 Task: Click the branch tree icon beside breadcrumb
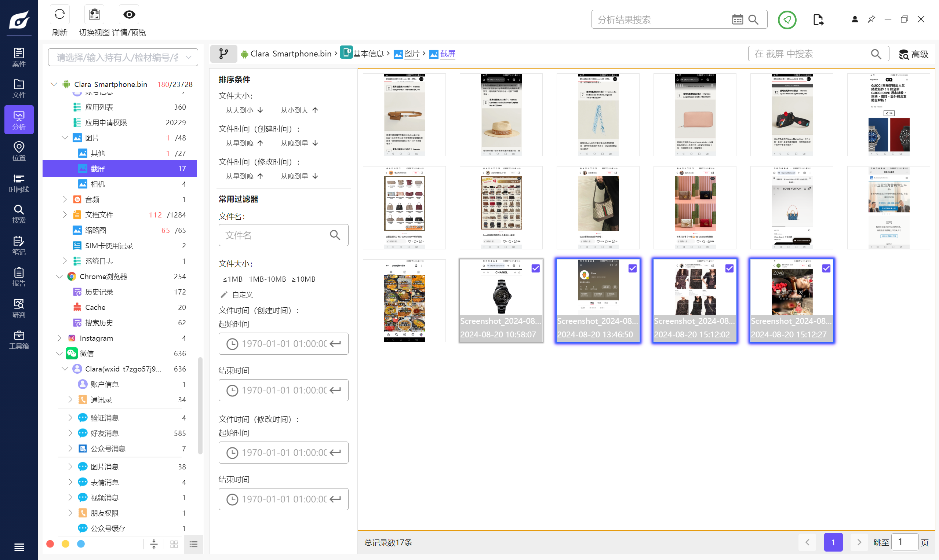(x=223, y=54)
